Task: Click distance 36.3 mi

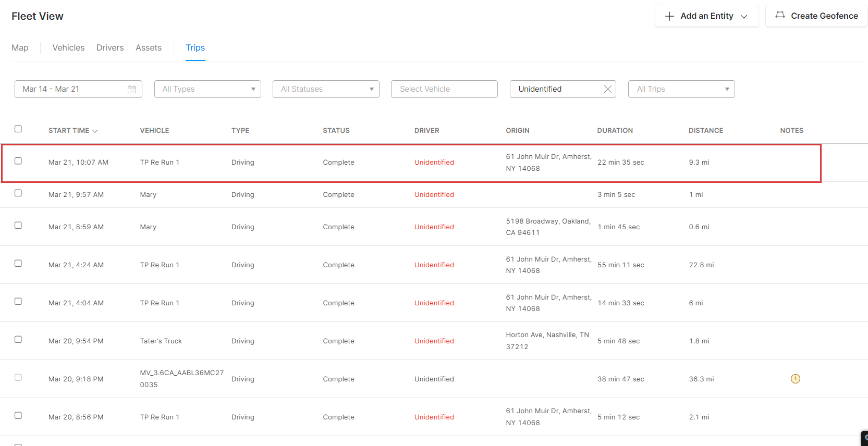Action: click(x=701, y=379)
